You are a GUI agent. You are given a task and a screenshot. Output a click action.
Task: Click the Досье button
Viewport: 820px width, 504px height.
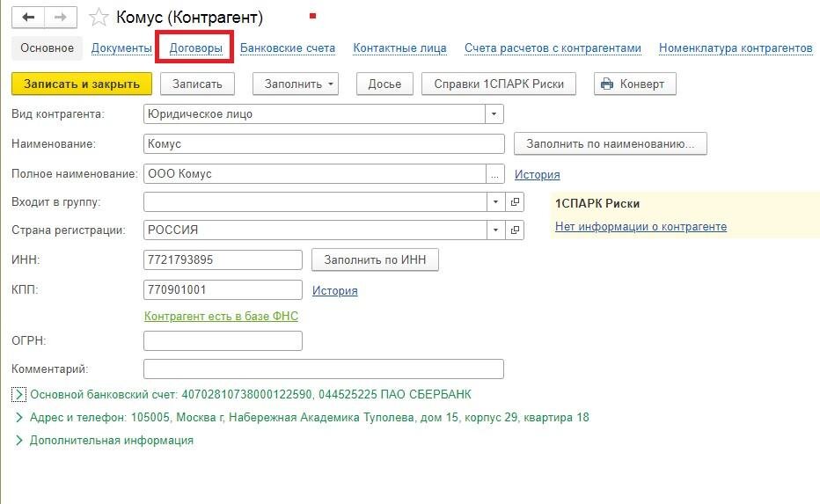pyautogui.click(x=384, y=84)
